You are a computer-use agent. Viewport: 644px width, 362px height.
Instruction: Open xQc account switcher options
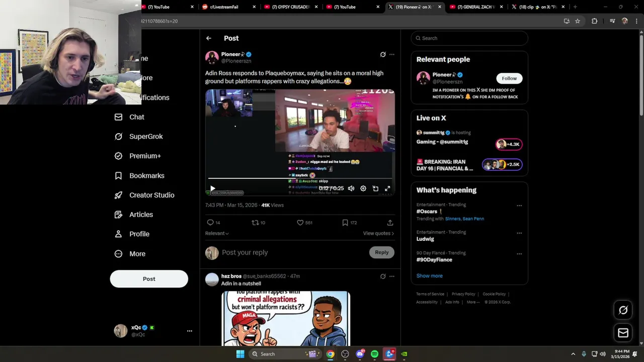tap(190, 331)
